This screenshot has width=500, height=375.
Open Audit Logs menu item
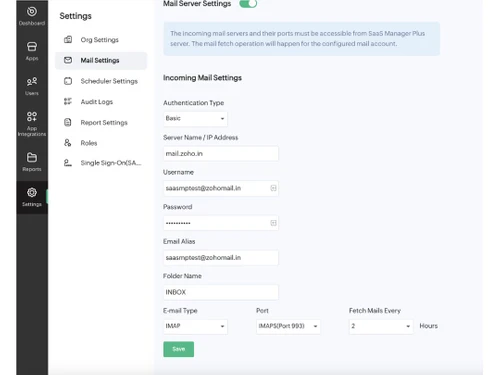tap(101, 102)
